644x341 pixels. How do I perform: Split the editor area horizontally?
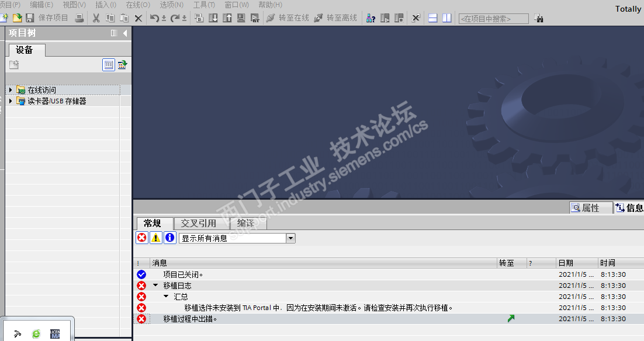coord(433,18)
